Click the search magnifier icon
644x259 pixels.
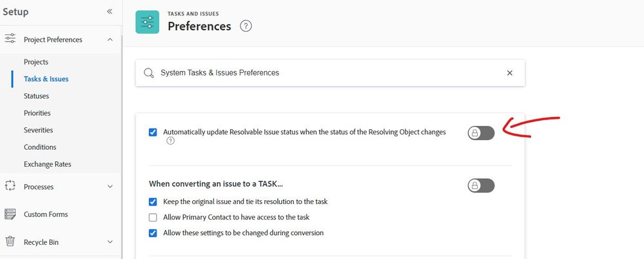point(149,73)
